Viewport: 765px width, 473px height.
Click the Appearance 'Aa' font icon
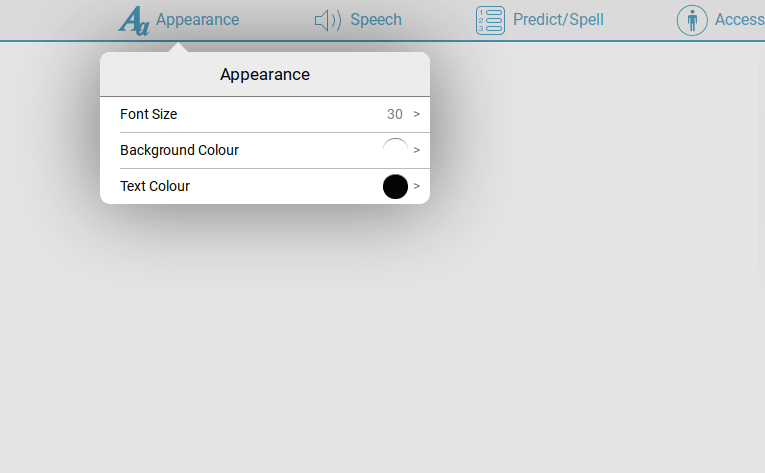(134, 20)
